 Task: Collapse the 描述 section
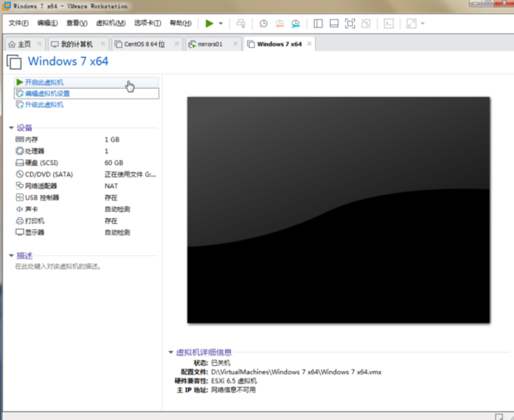click(11, 255)
